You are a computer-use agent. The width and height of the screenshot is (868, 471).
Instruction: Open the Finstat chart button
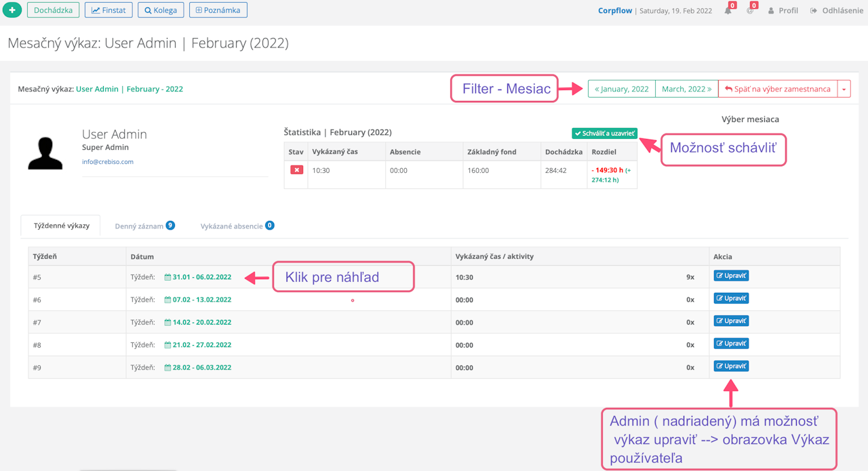[108, 10]
